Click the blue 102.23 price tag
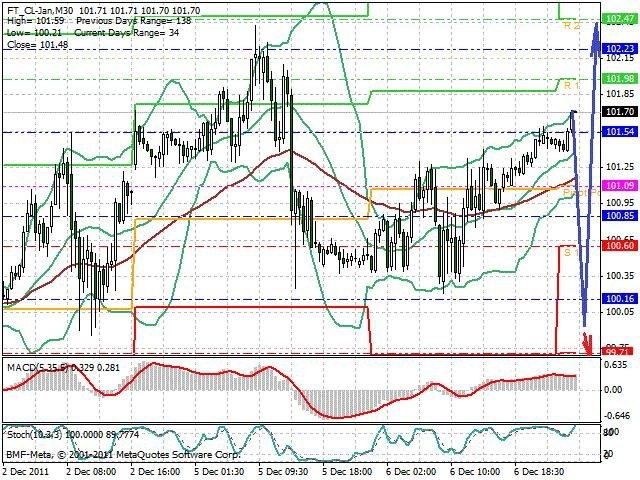 coord(620,49)
